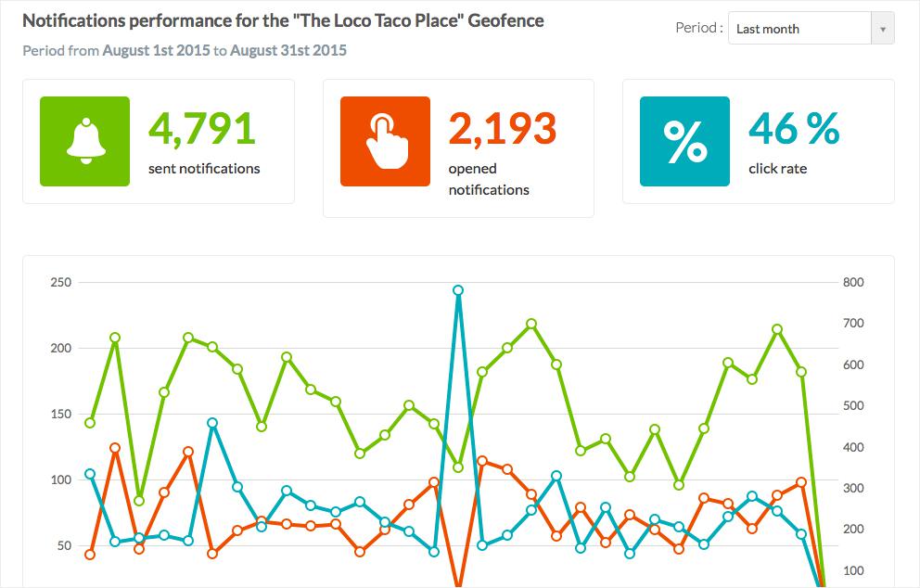Open the Period dropdown showing Last month

[800, 29]
